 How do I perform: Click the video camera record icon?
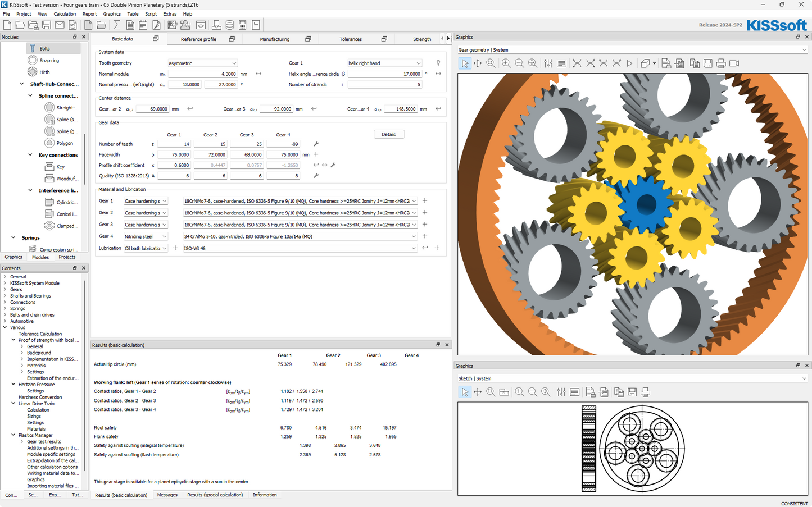[734, 63]
